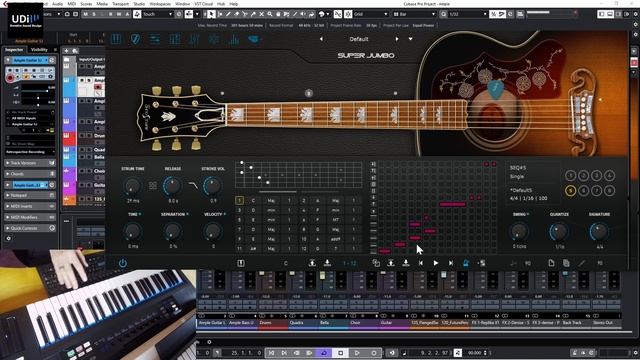Screen dimensions: 640x360
Task: Open the Transport menu
Action: [120, 4]
